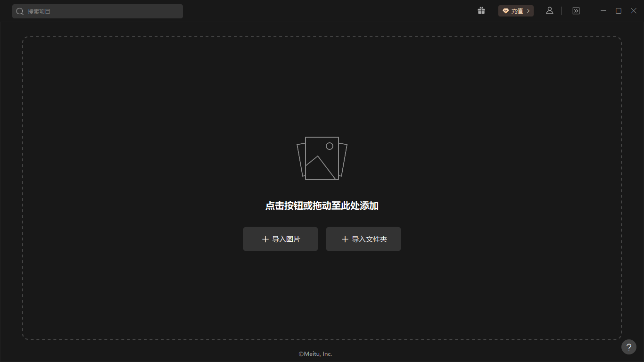Click the 点击按钮或拖动至此处添加 prompt text
644x362 pixels.
(x=322, y=206)
